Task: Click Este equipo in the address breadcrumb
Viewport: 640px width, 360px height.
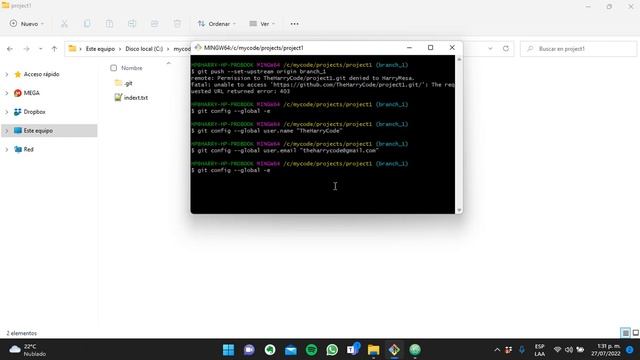Action: point(100,49)
